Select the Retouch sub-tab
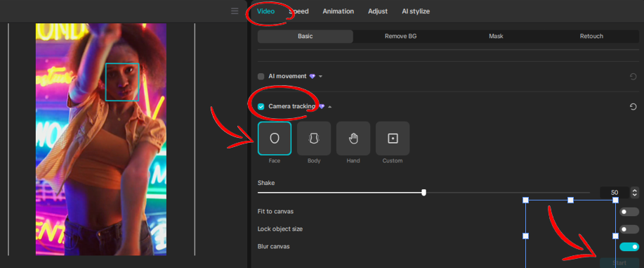The width and height of the screenshot is (644, 268). (x=591, y=37)
